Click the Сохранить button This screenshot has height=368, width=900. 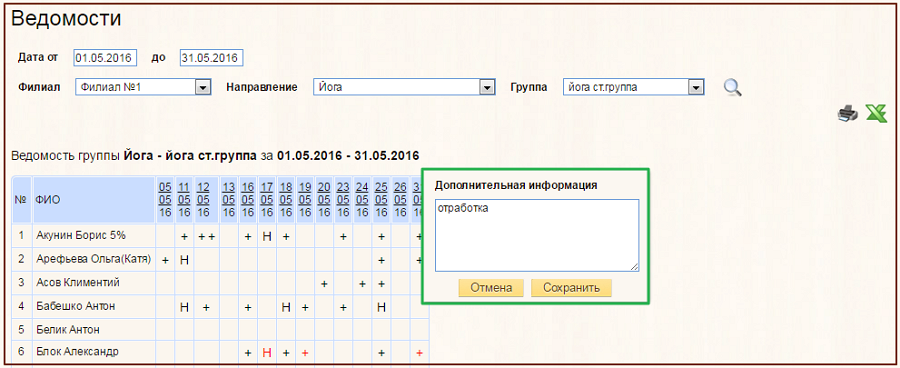(571, 288)
